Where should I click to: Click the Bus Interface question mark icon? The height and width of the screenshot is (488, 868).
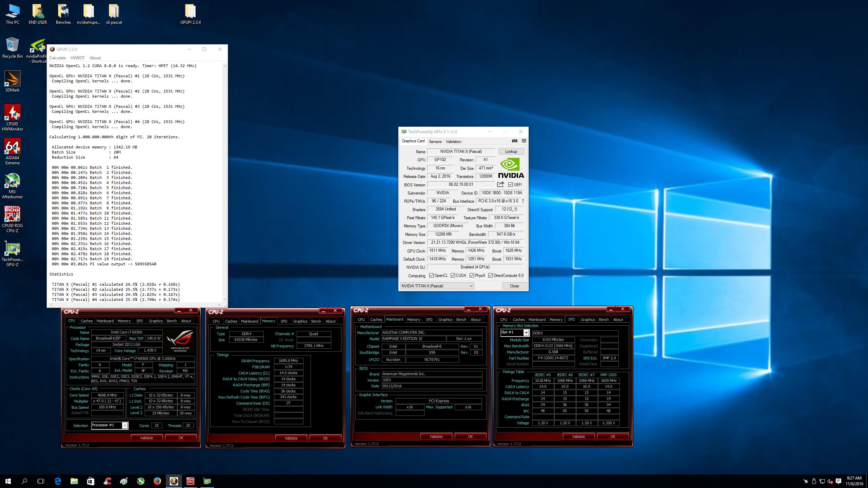523,201
